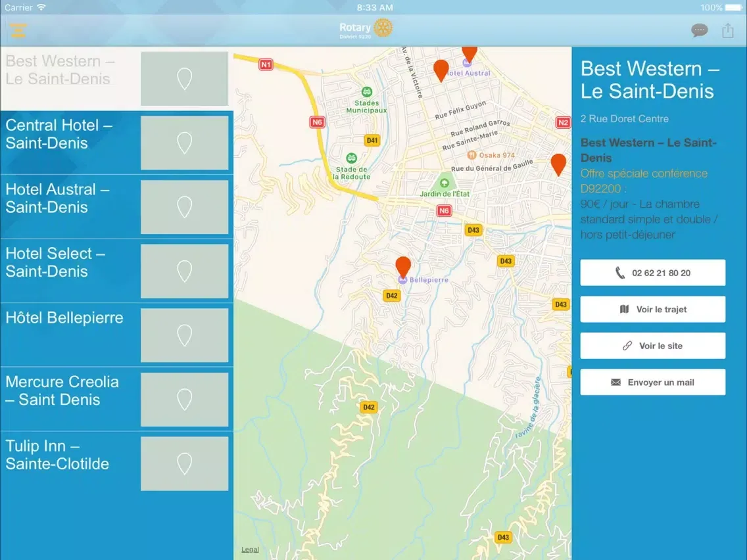Tap the share icon
This screenshot has height=560, width=747.
(727, 30)
